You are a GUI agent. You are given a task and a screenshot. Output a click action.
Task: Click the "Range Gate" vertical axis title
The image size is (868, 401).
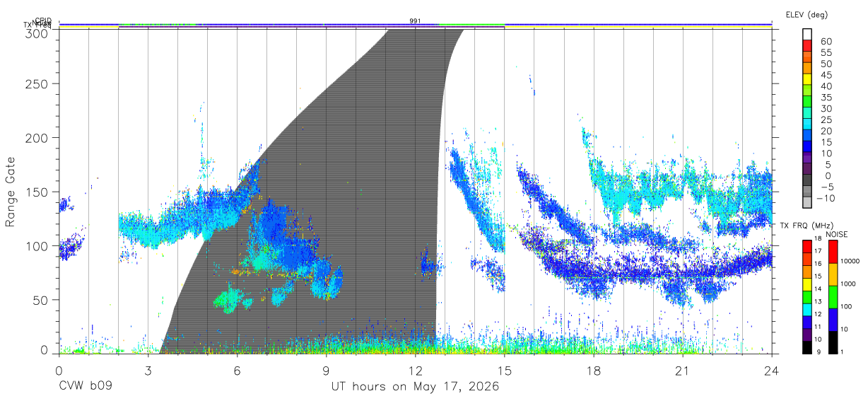pos(11,192)
